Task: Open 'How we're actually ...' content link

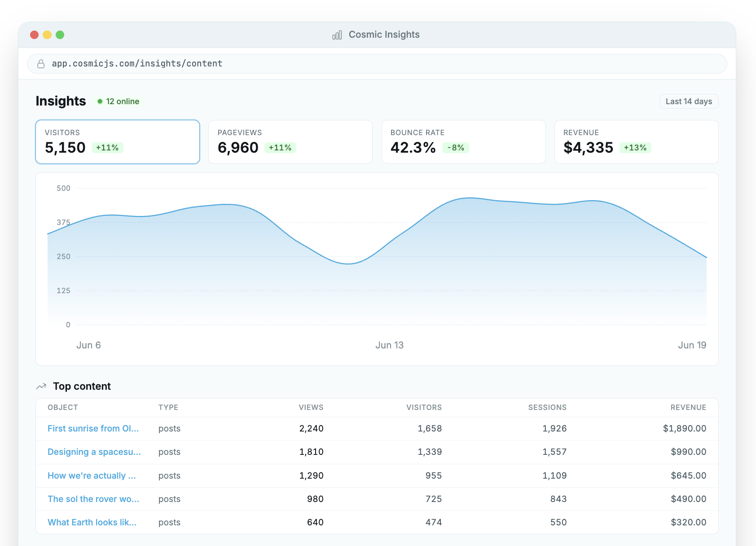Action: [92, 476]
